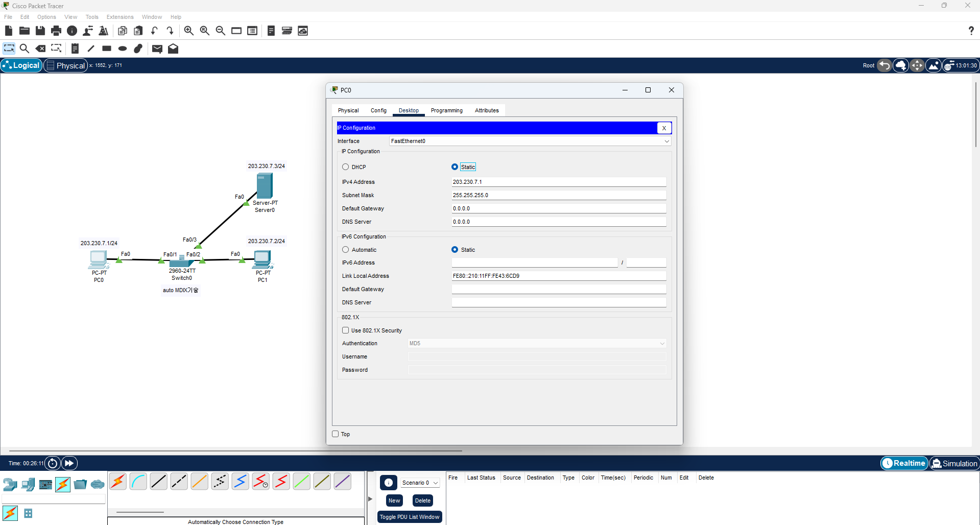Click the IPv4 Address input field
The width and height of the screenshot is (980, 525).
559,182
